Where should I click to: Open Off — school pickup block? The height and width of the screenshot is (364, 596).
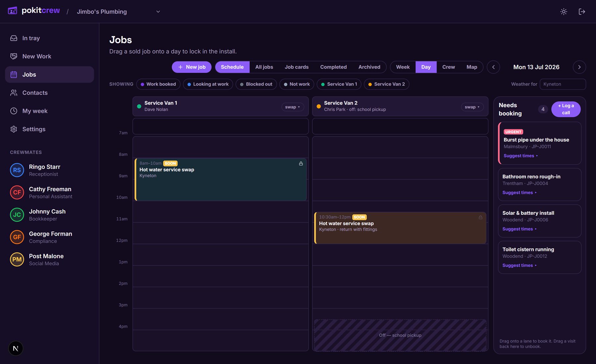tap(400, 335)
